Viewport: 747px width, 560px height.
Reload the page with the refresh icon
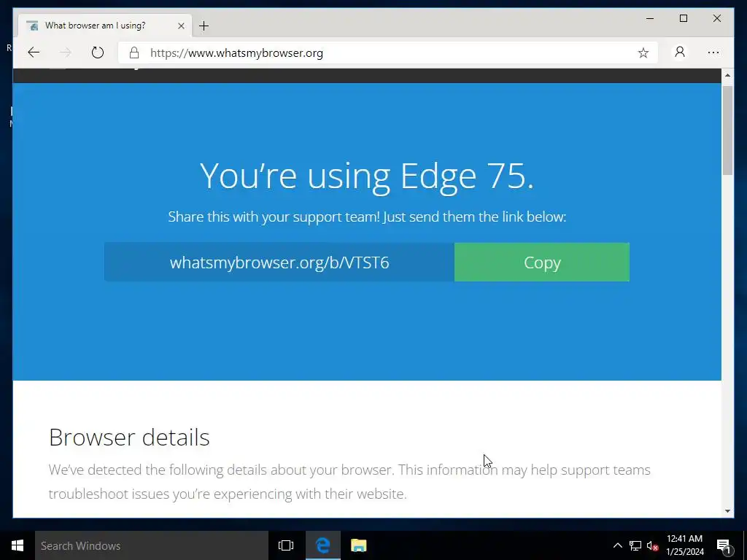pyautogui.click(x=98, y=52)
